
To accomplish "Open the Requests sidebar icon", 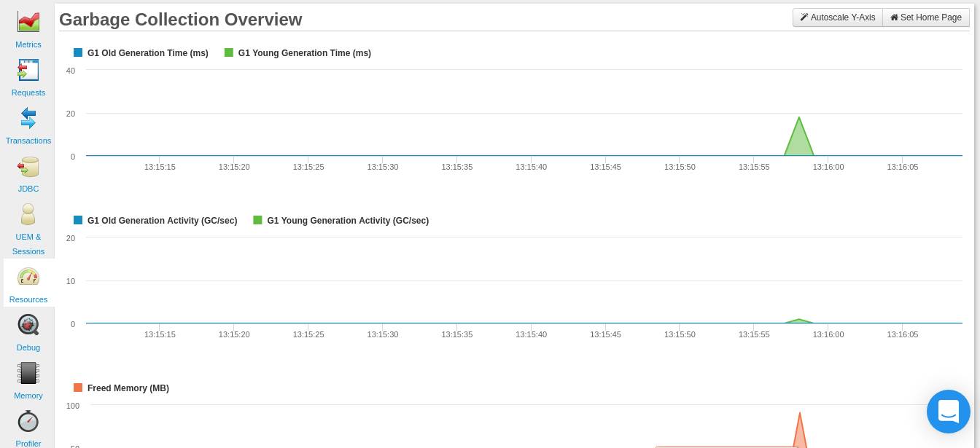I will tap(28, 70).
